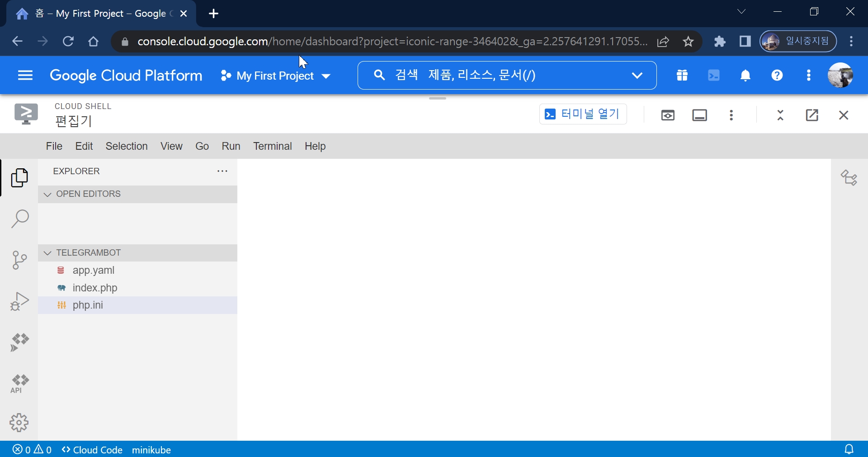The width and height of the screenshot is (868, 457).
Task: Click the browser address bar URL
Action: tap(392, 42)
